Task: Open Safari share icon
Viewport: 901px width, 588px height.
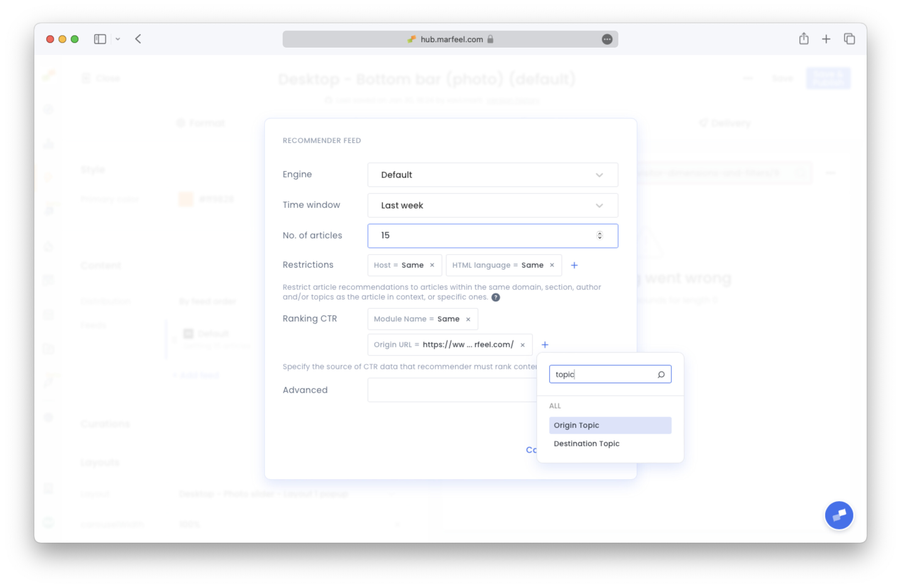Action: coord(804,39)
